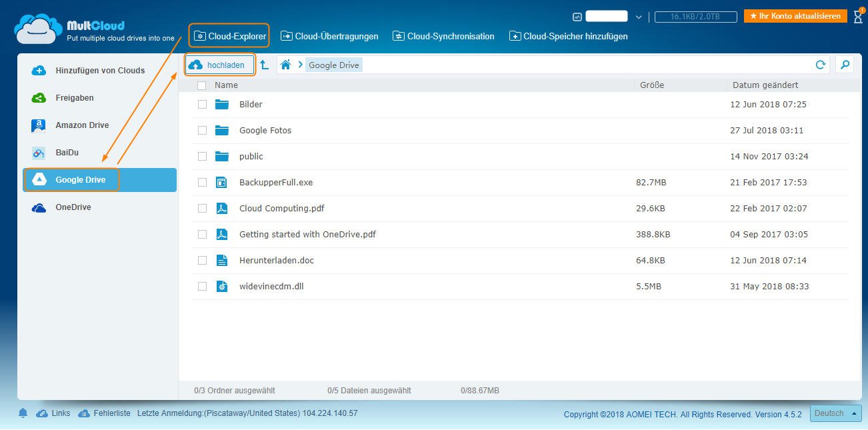868x430 pixels.
Task: Click Ihr Konto aktualisieren button
Action: click(795, 15)
